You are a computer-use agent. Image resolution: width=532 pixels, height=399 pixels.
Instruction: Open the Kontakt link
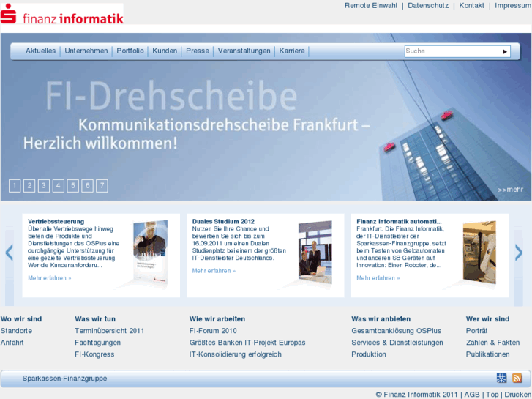coord(471,5)
